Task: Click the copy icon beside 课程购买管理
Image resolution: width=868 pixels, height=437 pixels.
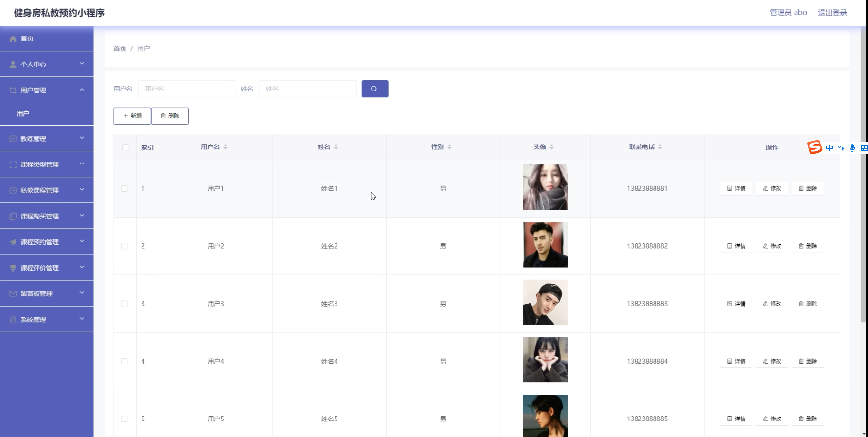Action: point(13,216)
